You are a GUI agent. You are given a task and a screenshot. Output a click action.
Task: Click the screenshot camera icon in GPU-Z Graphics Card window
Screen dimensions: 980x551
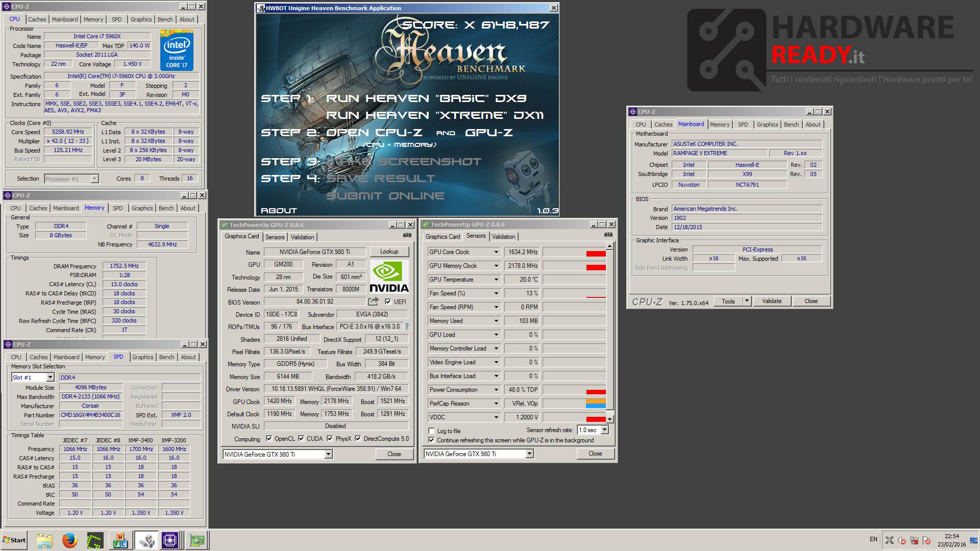[x=407, y=235]
